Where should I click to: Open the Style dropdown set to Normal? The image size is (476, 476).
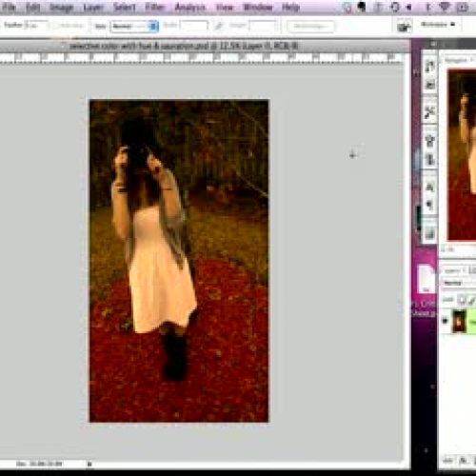coord(134,26)
